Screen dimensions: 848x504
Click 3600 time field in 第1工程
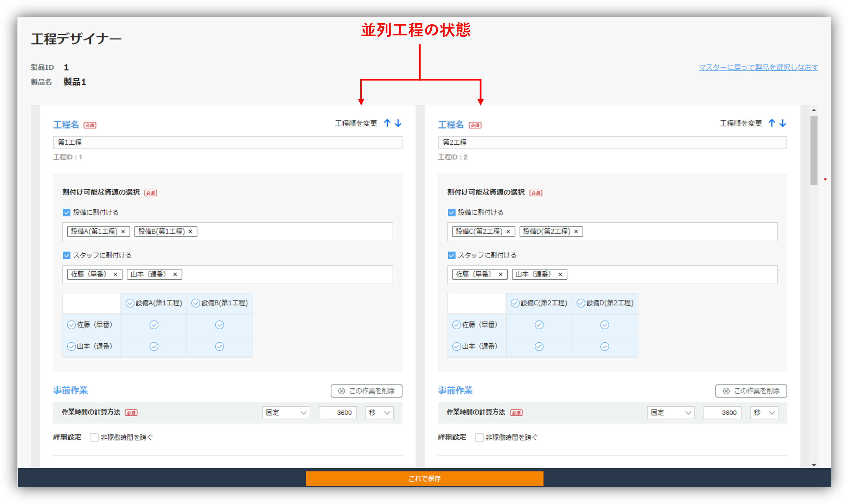click(337, 413)
